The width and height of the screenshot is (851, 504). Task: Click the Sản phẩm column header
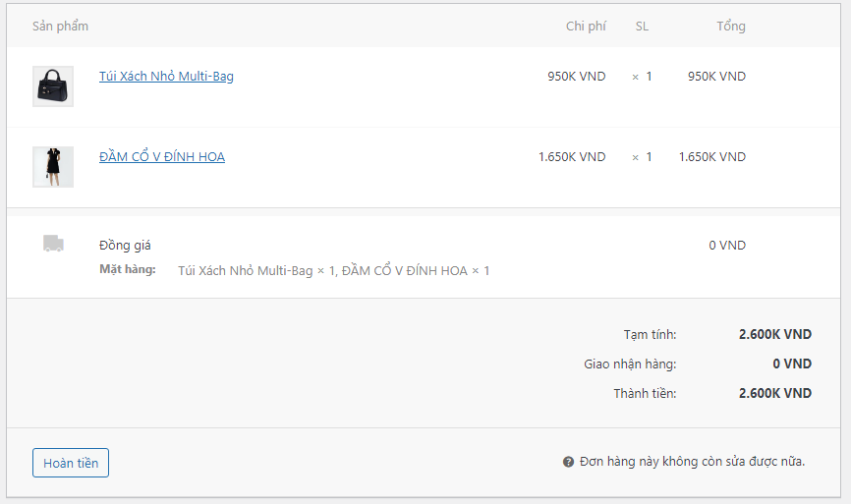[60, 26]
